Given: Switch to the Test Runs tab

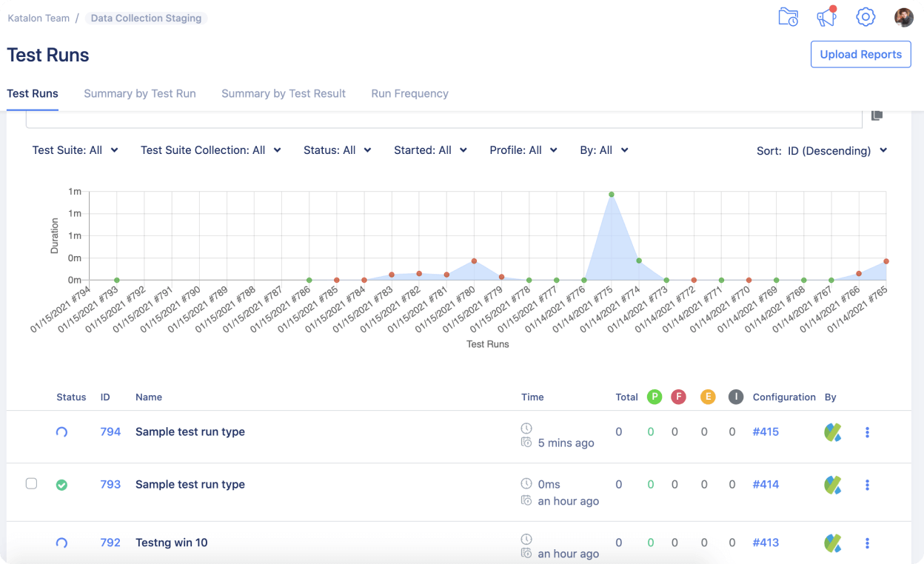Looking at the screenshot, I should (x=33, y=93).
